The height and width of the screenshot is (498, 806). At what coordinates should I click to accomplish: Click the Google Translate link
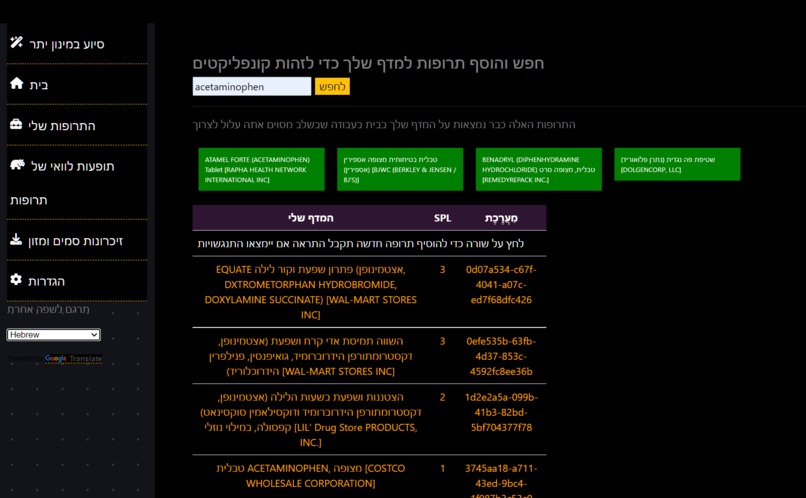73,359
